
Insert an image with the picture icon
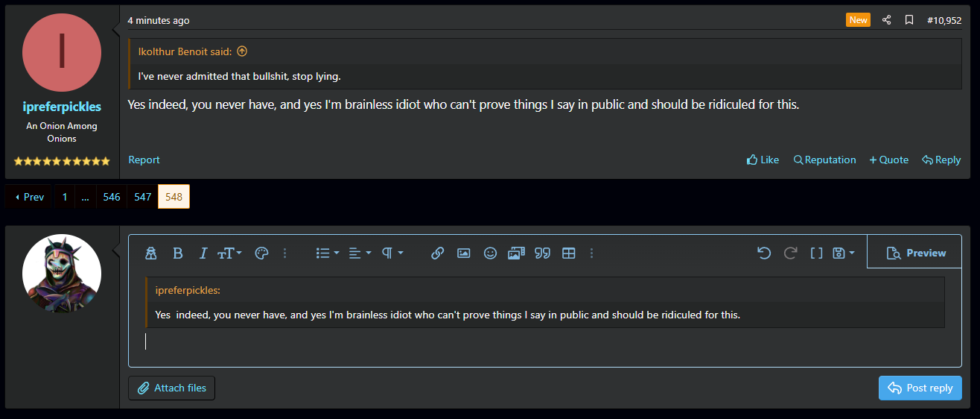point(463,253)
